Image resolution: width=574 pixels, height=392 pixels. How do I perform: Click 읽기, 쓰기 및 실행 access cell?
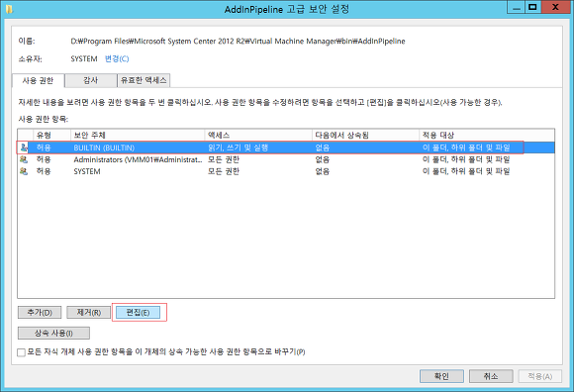(238, 147)
